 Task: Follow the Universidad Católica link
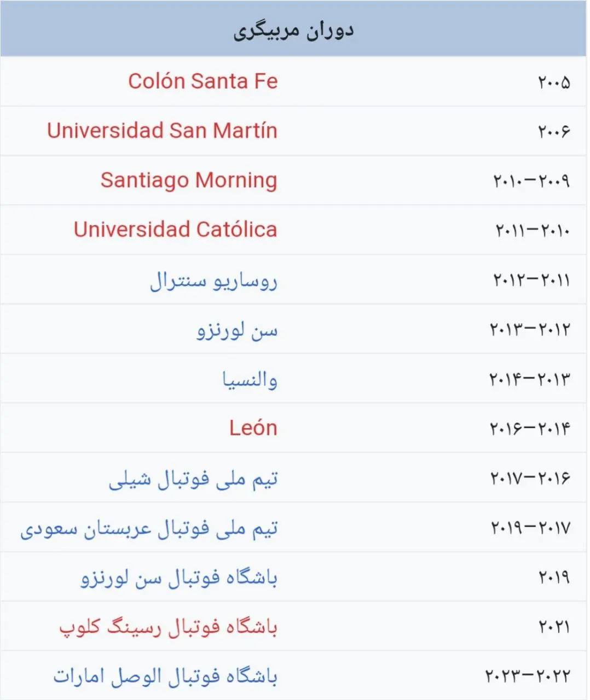tap(175, 230)
